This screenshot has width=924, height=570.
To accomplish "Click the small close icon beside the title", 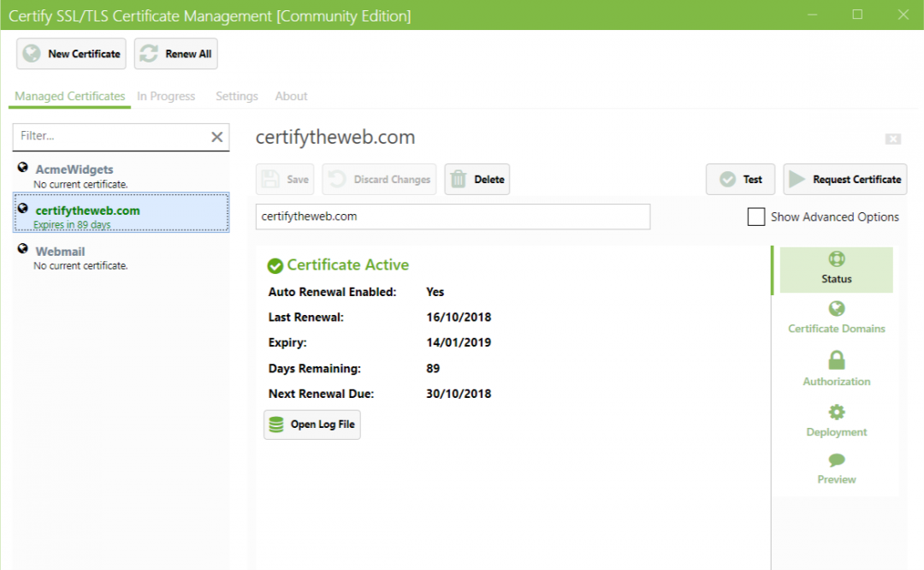I will pos(892,140).
